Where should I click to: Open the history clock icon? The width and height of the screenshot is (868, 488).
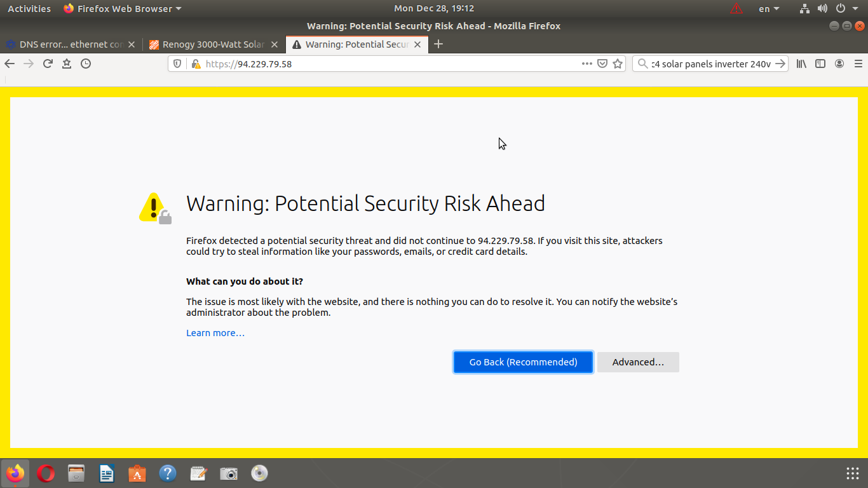pyautogui.click(x=86, y=64)
